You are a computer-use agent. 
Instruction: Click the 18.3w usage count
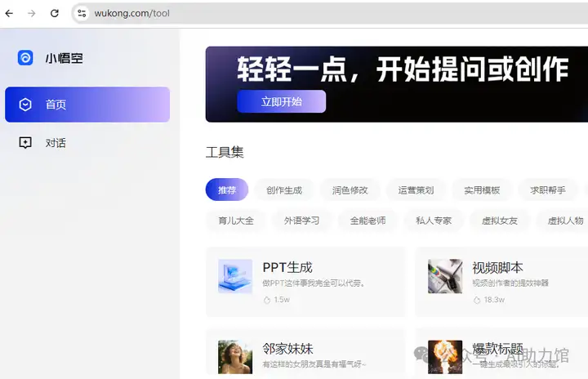494,300
